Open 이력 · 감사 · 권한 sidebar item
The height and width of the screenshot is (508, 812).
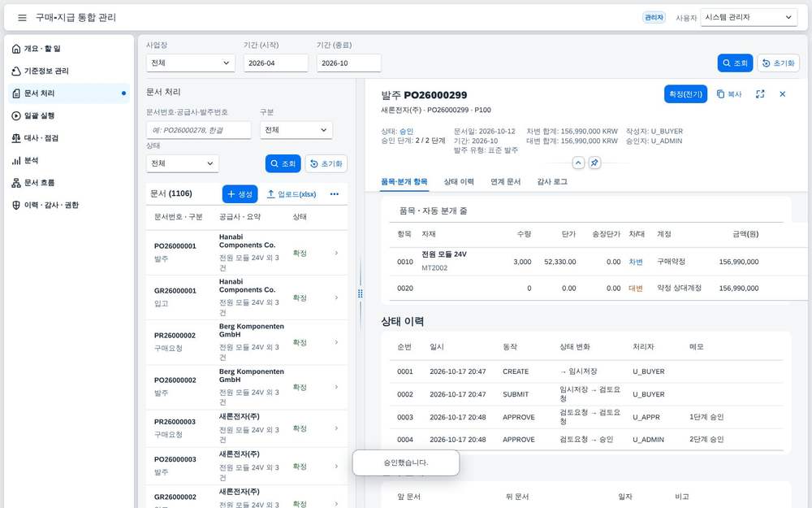pos(69,205)
